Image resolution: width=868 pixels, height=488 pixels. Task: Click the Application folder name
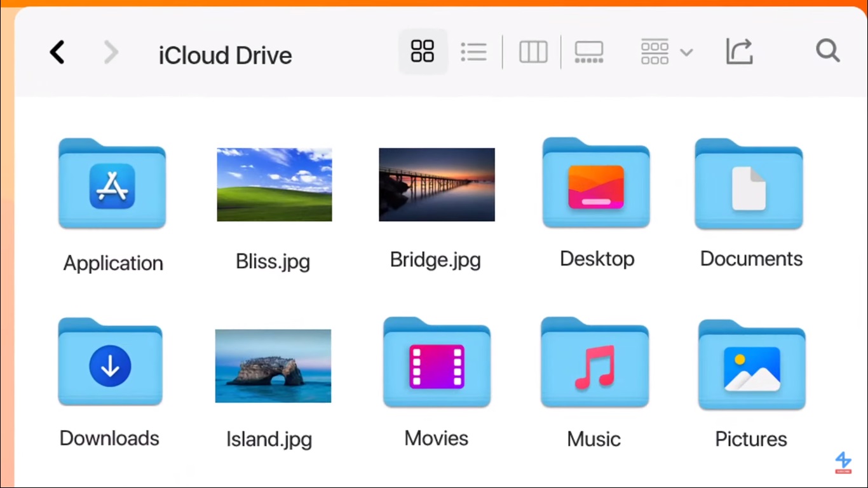coord(113,264)
